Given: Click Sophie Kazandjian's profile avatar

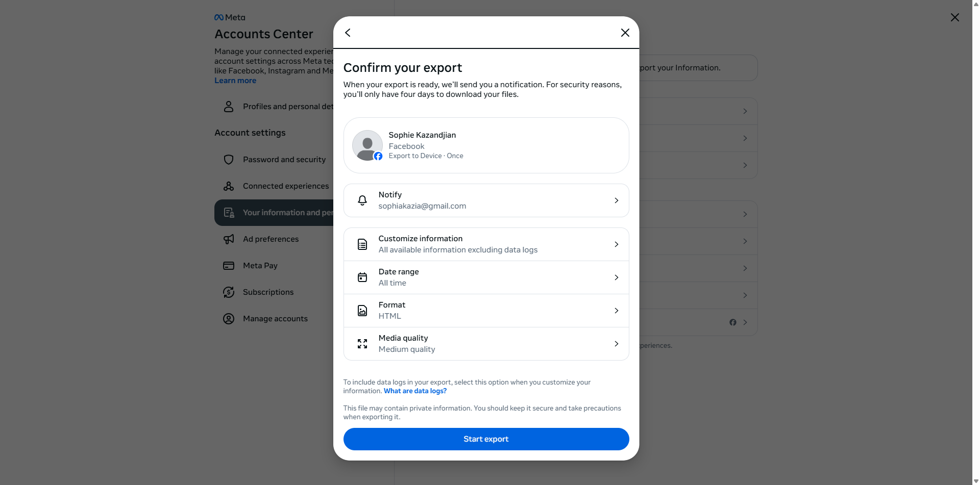Looking at the screenshot, I should pos(367,145).
